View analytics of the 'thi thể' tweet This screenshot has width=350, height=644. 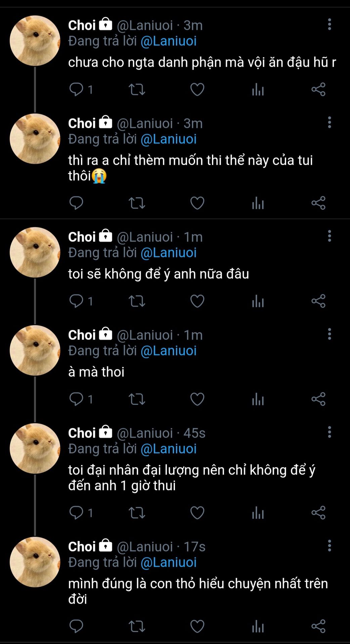click(x=258, y=203)
